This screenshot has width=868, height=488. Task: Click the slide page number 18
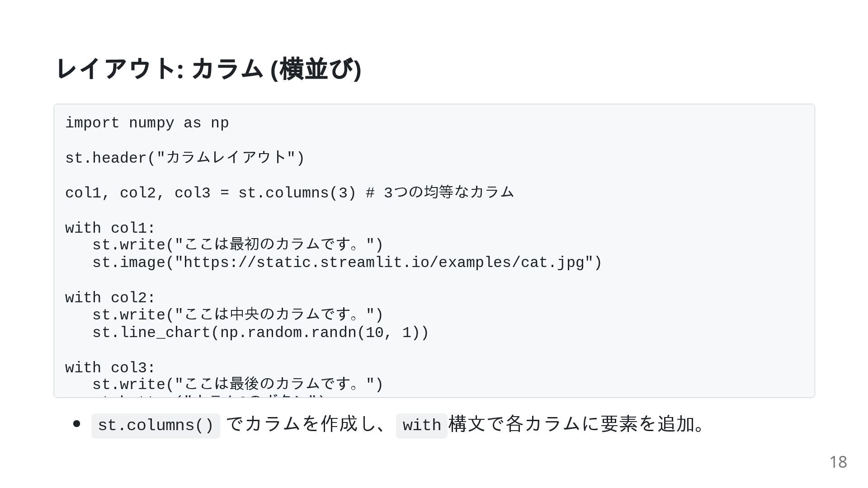[x=838, y=462]
